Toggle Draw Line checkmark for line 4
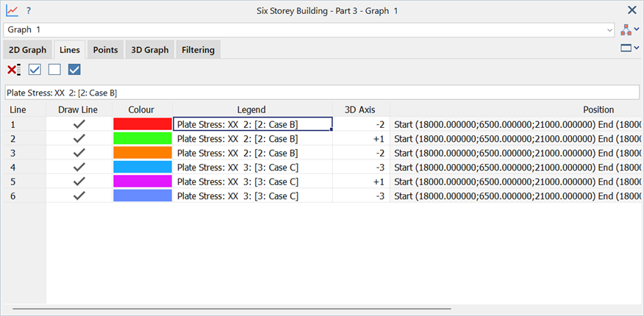 (x=79, y=167)
